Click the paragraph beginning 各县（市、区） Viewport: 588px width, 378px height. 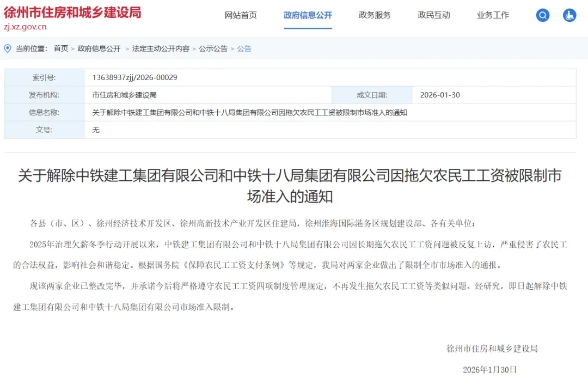(253, 223)
